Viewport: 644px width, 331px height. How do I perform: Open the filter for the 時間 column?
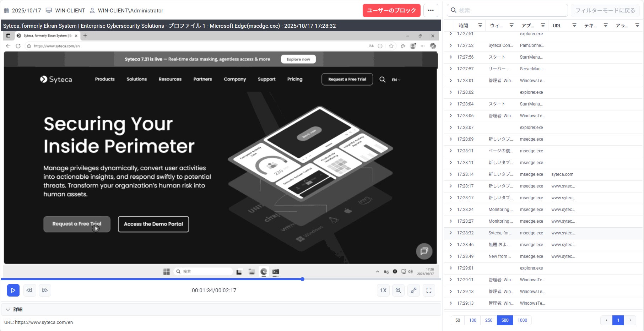point(480,25)
